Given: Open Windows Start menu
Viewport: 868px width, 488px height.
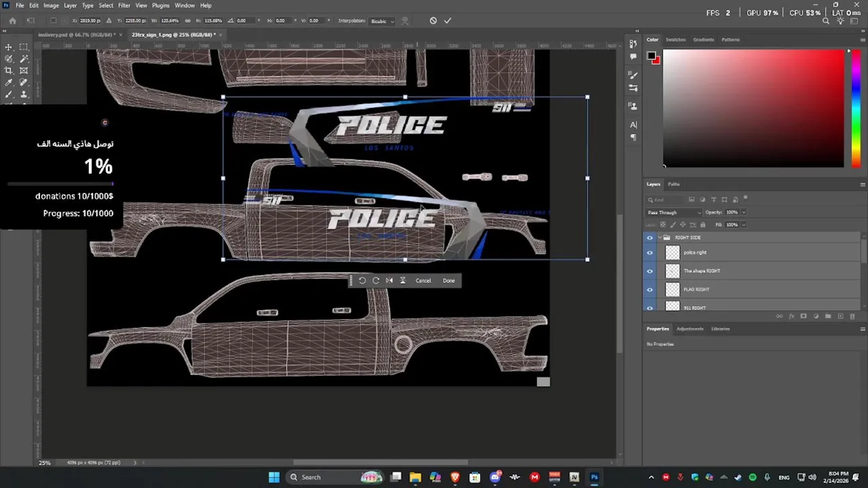Looking at the screenshot, I should click(x=274, y=477).
